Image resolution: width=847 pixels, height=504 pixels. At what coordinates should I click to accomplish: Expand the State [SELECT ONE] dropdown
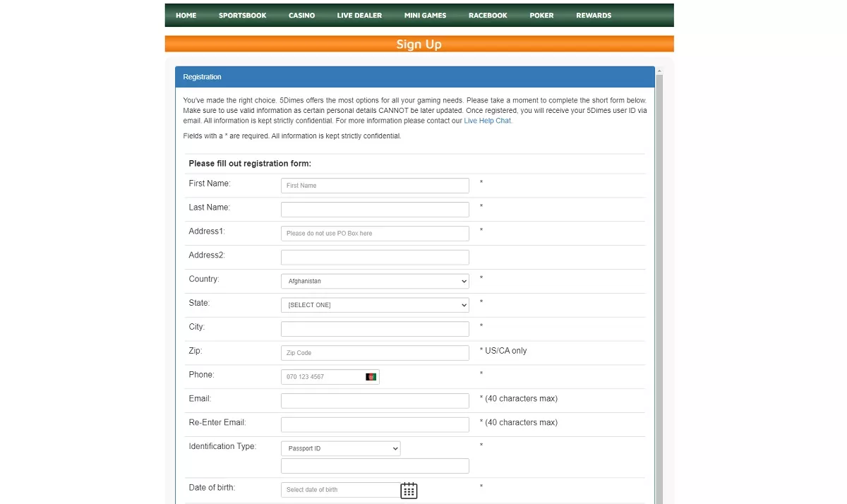(x=375, y=305)
